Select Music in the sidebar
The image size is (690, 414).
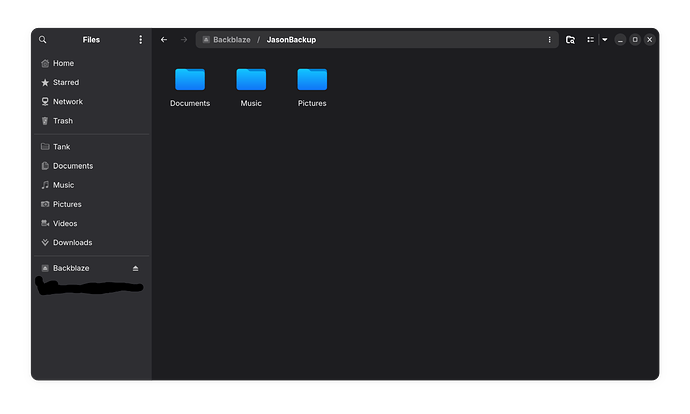pos(92,185)
